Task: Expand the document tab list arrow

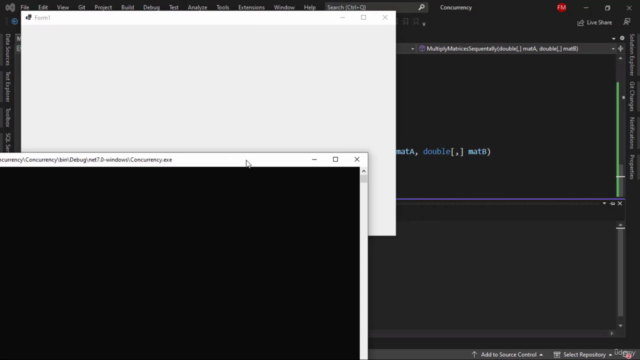Action: [x=613, y=38]
